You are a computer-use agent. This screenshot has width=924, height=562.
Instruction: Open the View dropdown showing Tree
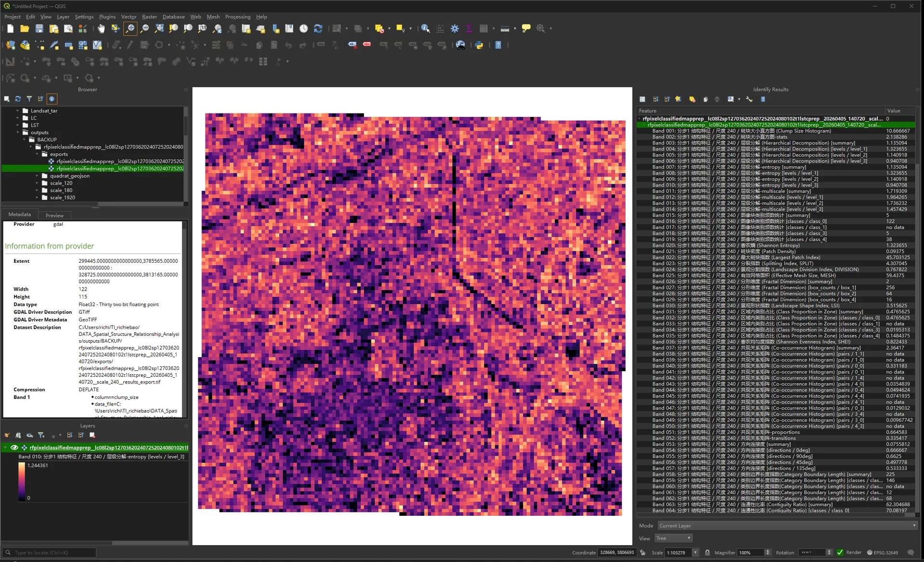[673, 538]
